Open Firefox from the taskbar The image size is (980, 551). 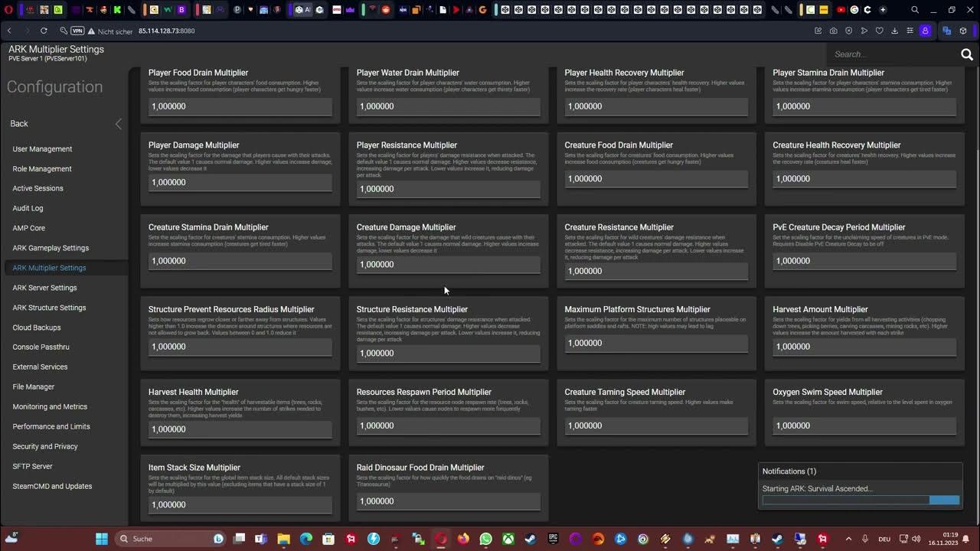tap(463, 539)
